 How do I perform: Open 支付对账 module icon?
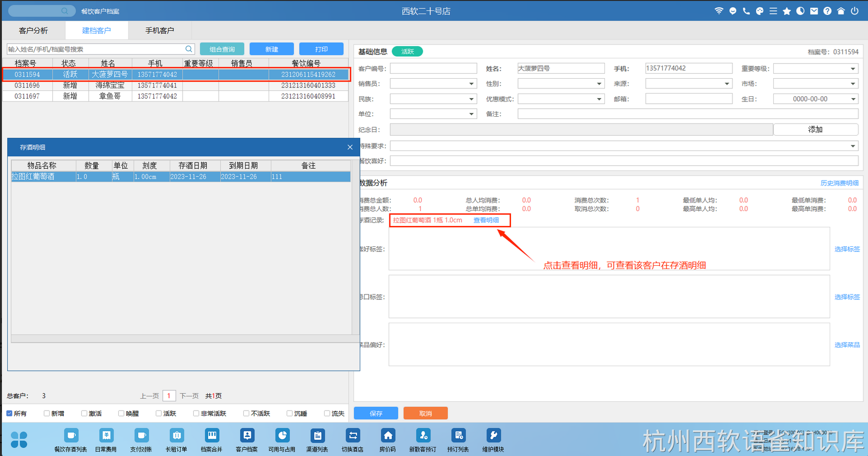142,436
